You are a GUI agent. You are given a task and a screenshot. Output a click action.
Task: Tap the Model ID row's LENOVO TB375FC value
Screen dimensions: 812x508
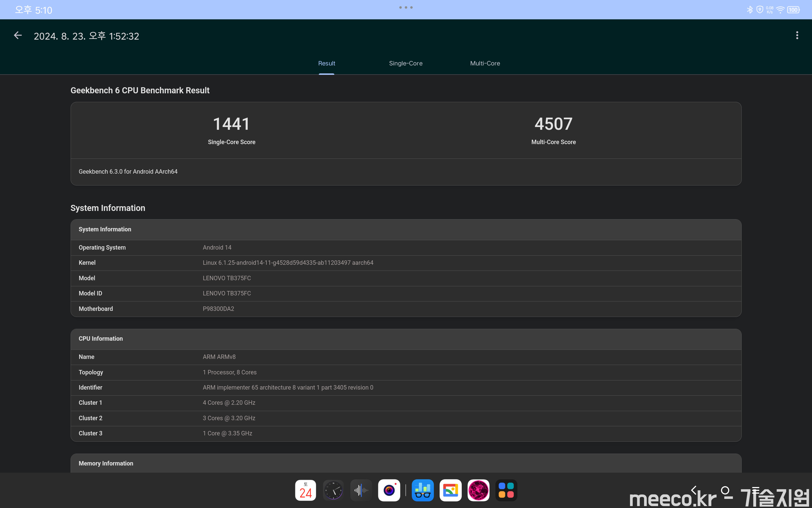(x=226, y=293)
